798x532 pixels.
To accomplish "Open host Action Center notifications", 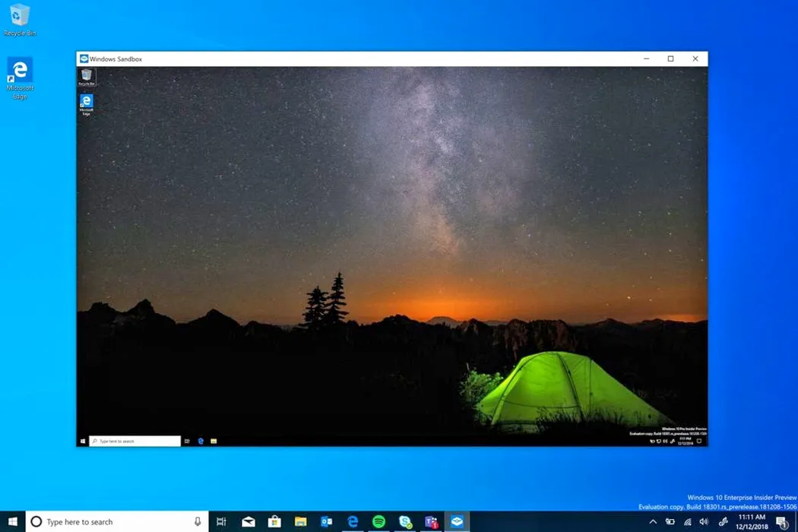I will pyautogui.click(x=781, y=522).
